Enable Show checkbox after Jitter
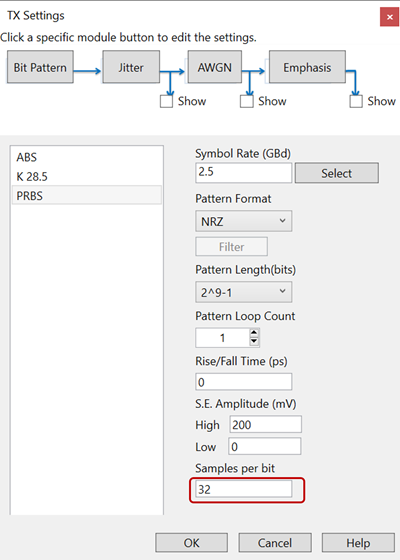Viewport: 400px width, 560px height. pos(166,101)
